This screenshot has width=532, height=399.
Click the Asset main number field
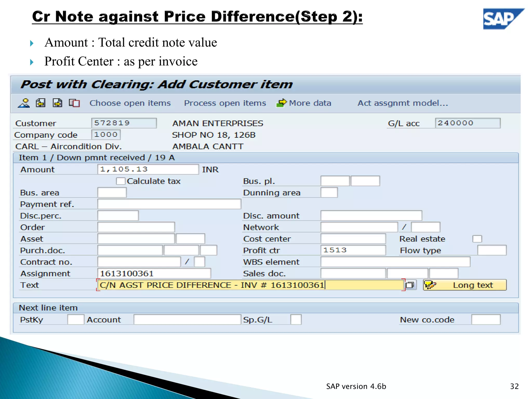[136, 239]
